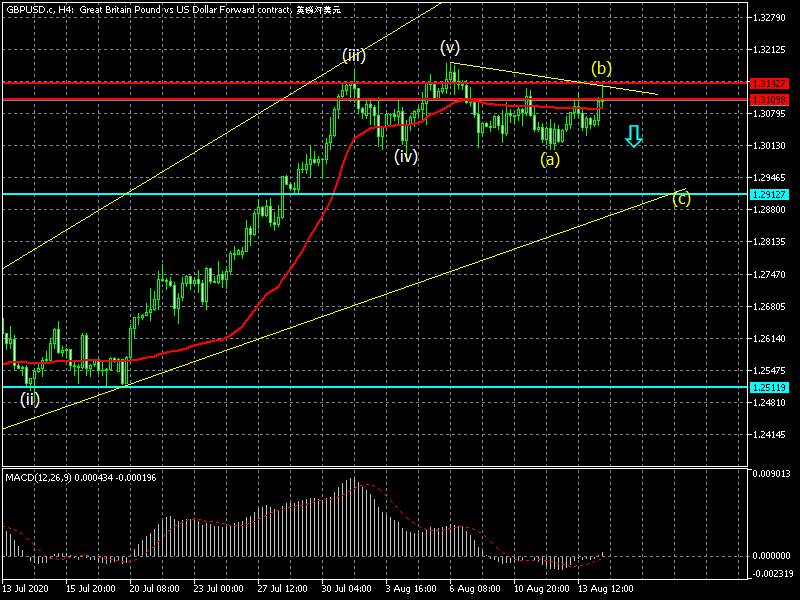The width and height of the screenshot is (800, 600).
Task: Click the 3 Aug 16:00 time label
Action: pos(411,589)
